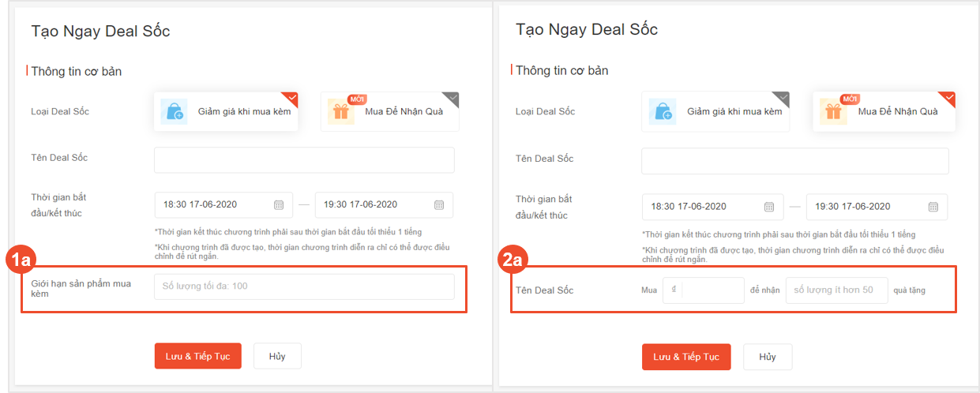The width and height of the screenshot is (980, 393).
Task: Click the ₫ purchase amount field
Action: (x=711, y=290)
